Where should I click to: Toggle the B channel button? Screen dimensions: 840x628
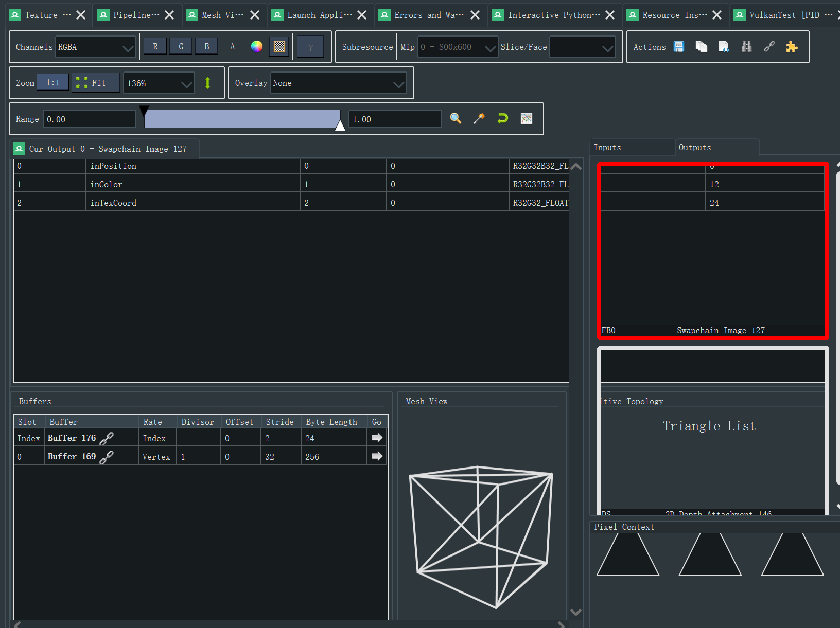(207, 47)
